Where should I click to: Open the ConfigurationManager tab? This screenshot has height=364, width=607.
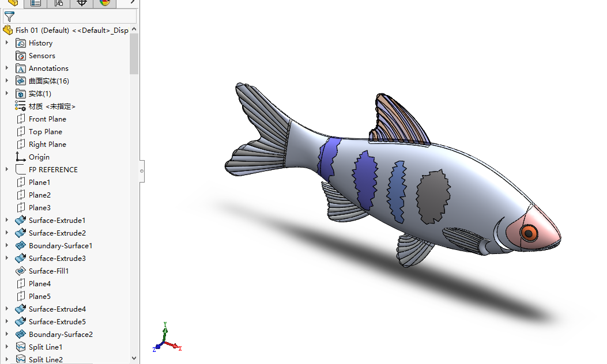[x=58, y=3]
